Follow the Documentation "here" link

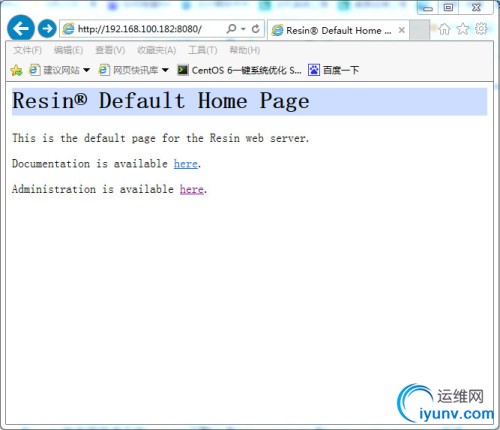click(186, 164)
